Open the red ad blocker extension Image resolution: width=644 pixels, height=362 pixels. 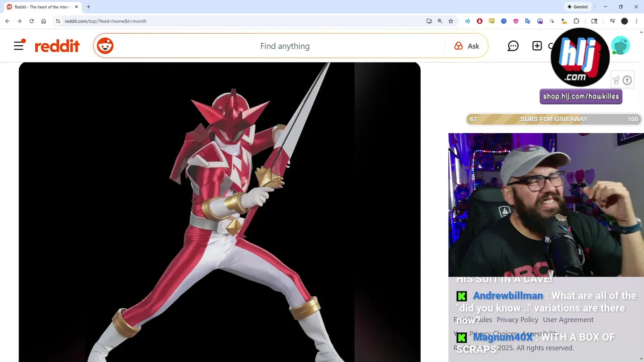pyautogui.click(x=479, y=21)
